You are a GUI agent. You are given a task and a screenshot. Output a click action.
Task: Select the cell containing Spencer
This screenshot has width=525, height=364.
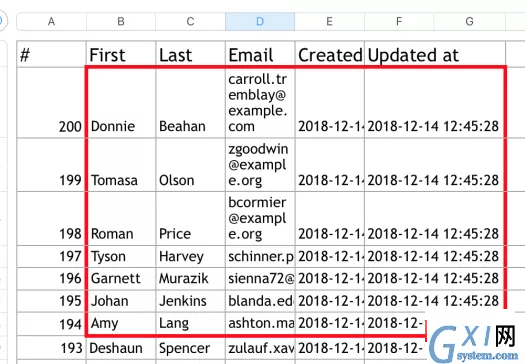pyautogui.click(x=191, y=348)
